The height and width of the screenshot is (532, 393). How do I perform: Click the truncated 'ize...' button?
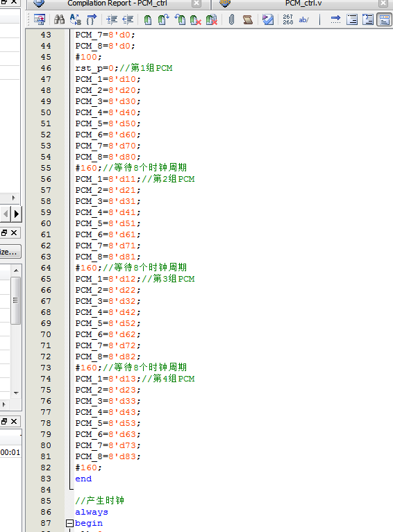pos(10,252)
